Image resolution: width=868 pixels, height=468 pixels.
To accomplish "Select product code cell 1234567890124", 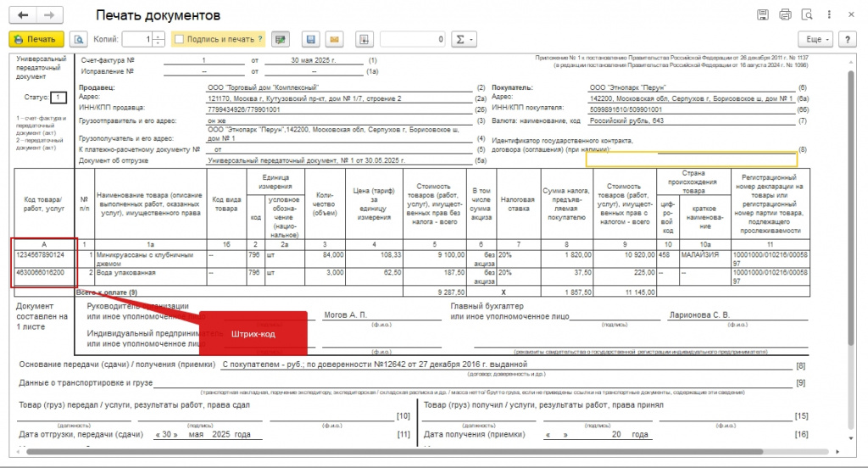I will (x=44, y=259).
